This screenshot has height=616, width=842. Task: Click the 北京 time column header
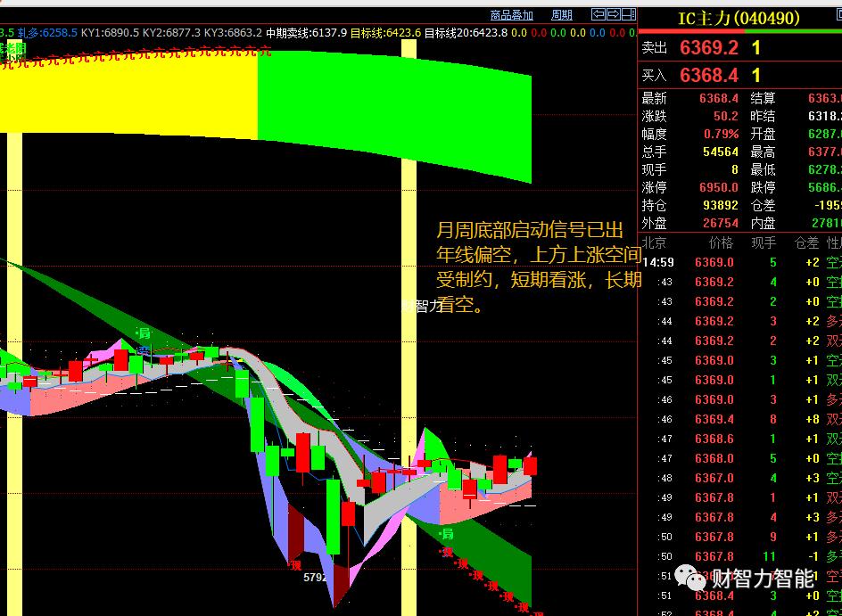[654, 243]
